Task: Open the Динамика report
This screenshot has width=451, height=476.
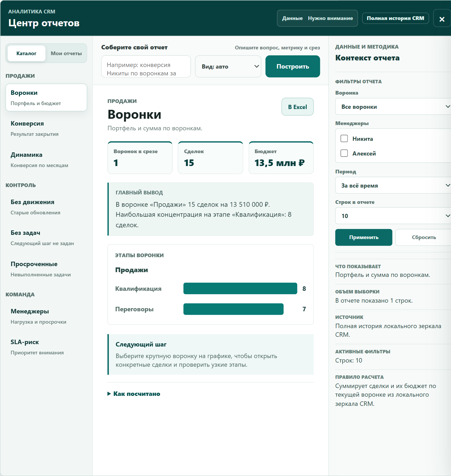Action: [46, 160]
